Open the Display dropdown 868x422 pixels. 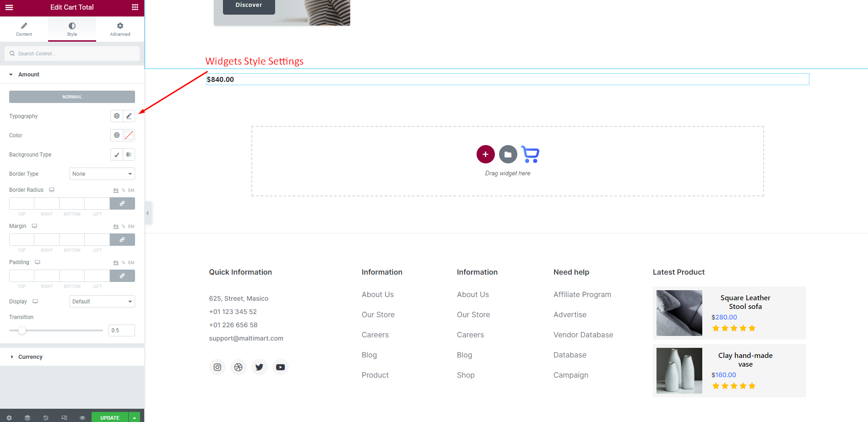pyautogui.click(x=102, y=302)
